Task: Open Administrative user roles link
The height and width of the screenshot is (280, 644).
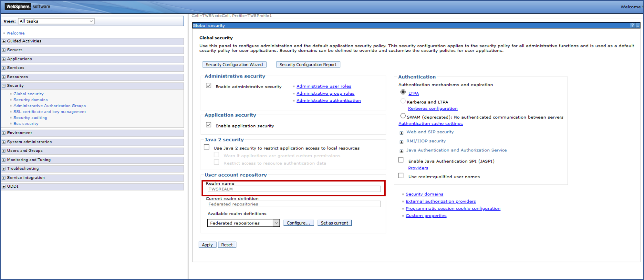Action: tap(324, 86)
